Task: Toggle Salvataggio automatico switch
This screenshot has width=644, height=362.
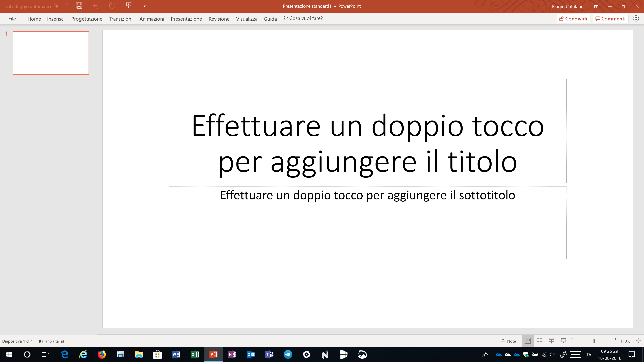Action: tap(61, 6)
